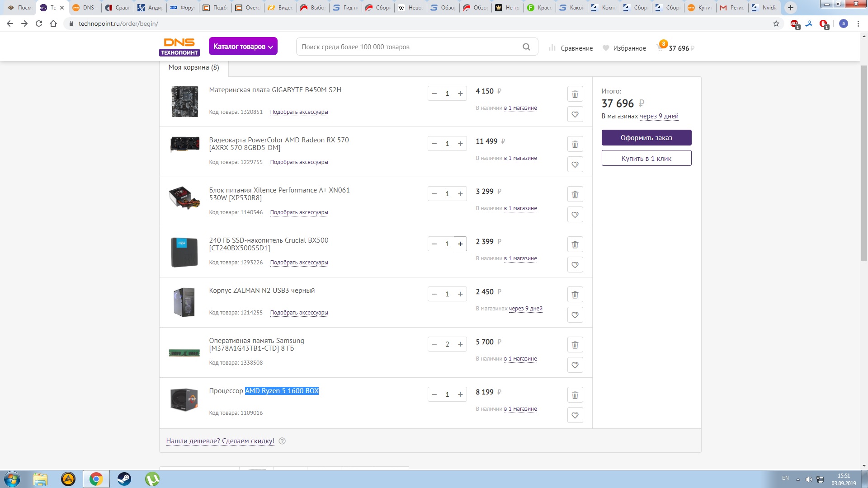The width and height of the screenshot is (868, 488).
Task: Expand delivery info через 9 дней link
Action: [659, 116]
